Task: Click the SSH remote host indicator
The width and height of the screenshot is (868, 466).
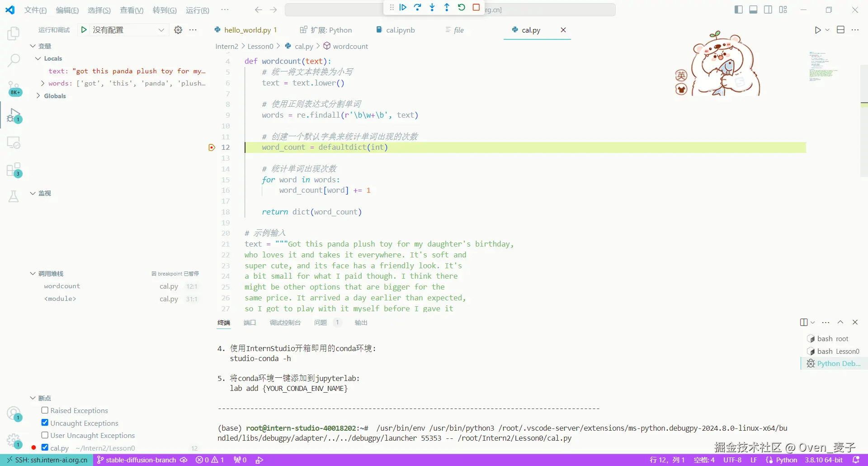Action: pyautogui.click(x=47, y=460)
